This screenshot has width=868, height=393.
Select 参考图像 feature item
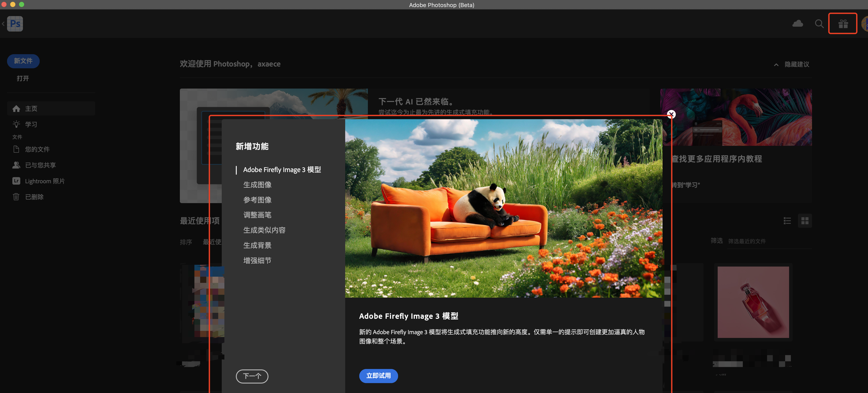point(257,200)
